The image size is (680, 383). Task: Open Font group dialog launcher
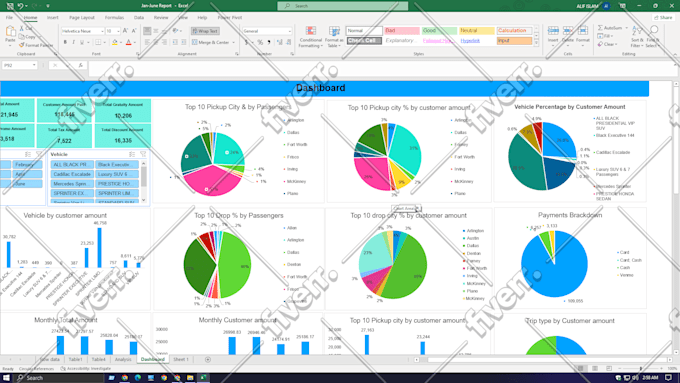138,54
